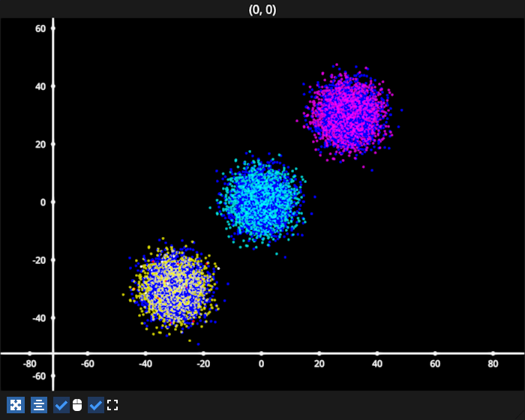This screenshot has height=420, width=525.
Task: Click the x-axis tick label 0
Action: pos(261,364)
